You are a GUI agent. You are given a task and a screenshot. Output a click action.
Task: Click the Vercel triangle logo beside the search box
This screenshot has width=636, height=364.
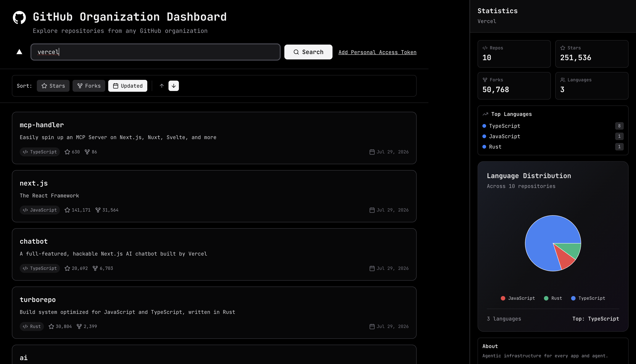tap(19, 52)
